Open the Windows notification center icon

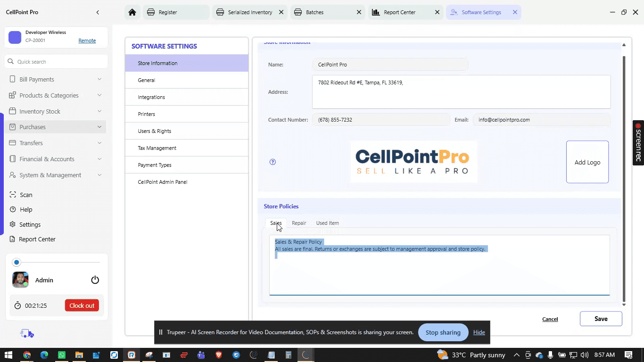[628, 355]
